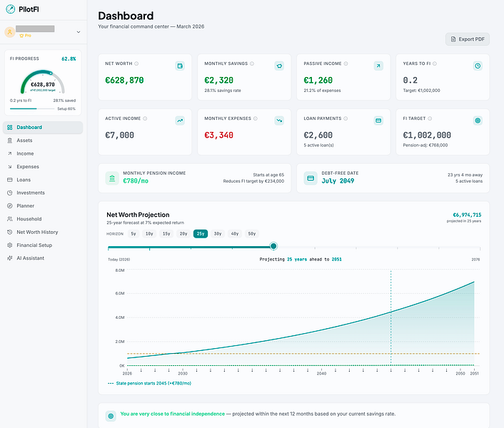Click the Setup 60% progress bar

point(32,109)
